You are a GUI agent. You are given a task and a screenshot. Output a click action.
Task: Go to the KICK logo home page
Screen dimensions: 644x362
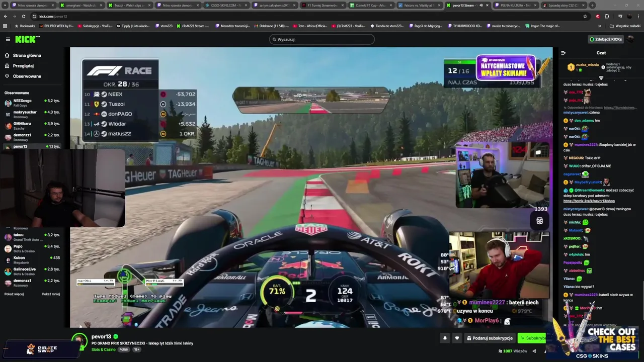pos(27,39)
